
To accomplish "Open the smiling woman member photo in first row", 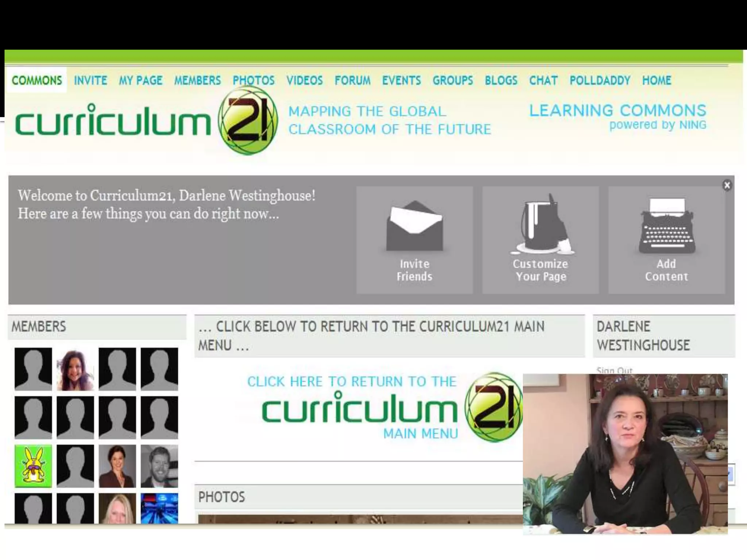I will tap(76, 369).
